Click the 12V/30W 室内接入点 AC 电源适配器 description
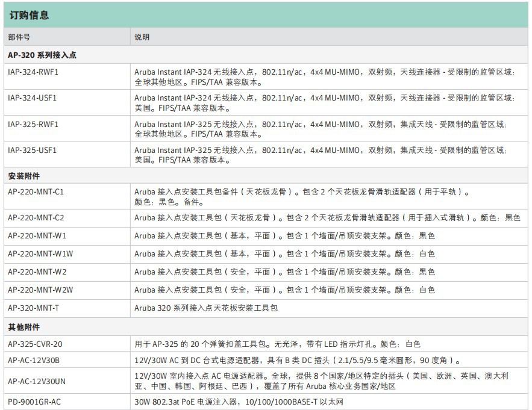 [322, 381]
